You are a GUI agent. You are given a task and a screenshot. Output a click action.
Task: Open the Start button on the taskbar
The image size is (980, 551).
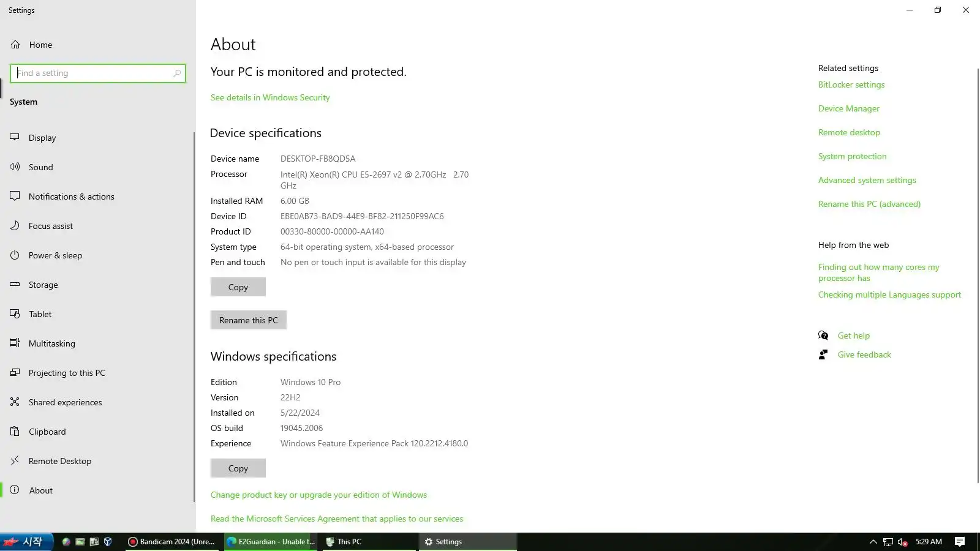pos(26,542)
